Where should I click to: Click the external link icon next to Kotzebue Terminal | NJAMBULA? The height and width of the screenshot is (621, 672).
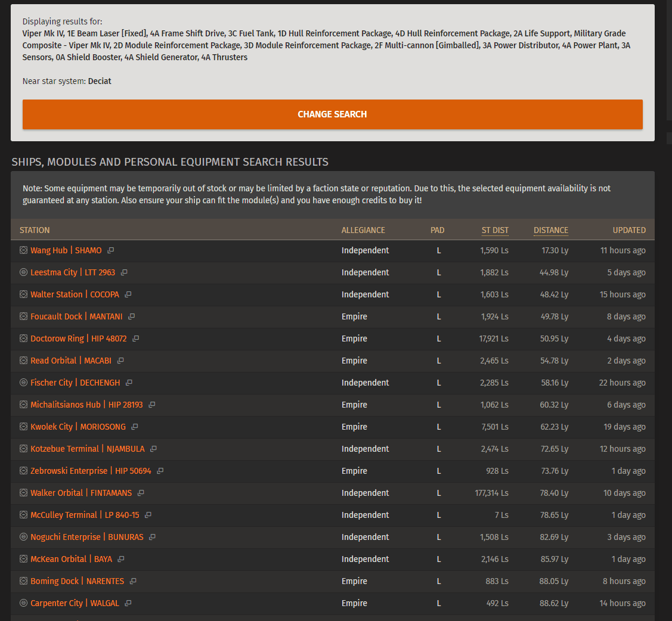[x=154, y=449]
